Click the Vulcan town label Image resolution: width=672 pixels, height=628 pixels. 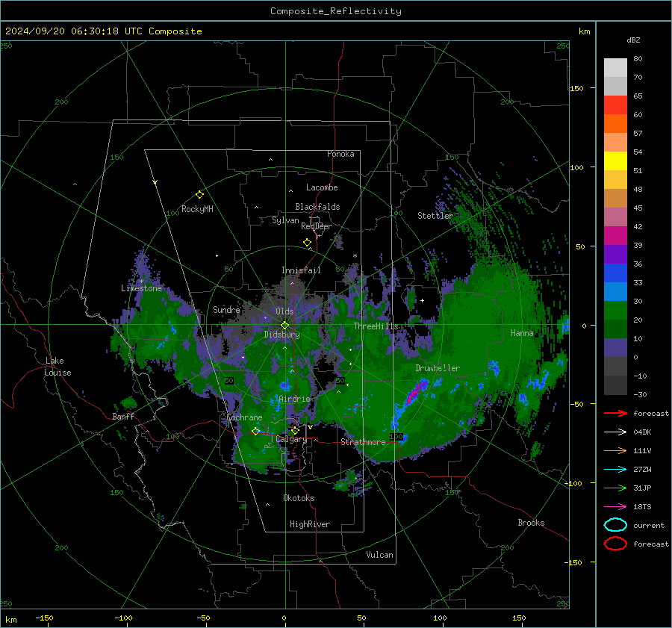pyautogui.click(x=379, y=555)
